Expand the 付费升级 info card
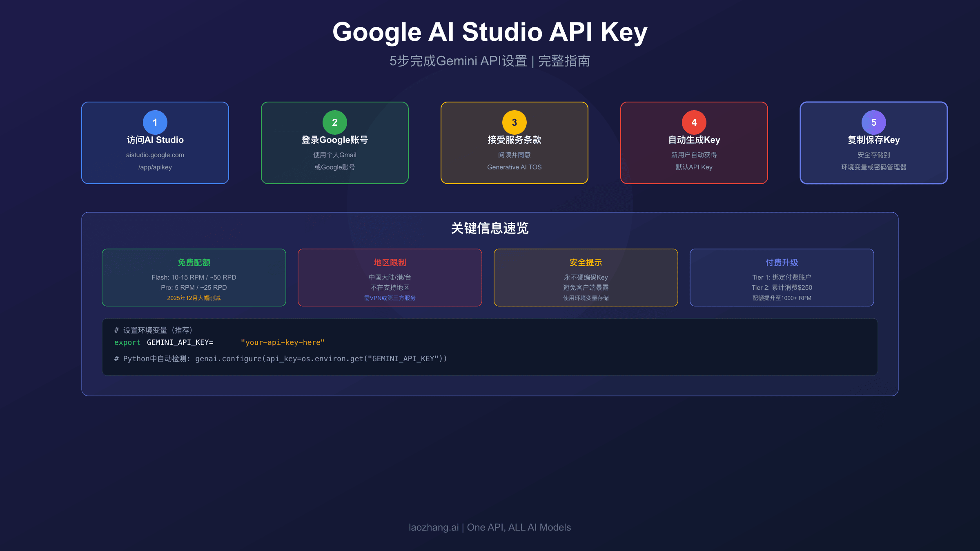The image size is (980, 551). [781, 278]
